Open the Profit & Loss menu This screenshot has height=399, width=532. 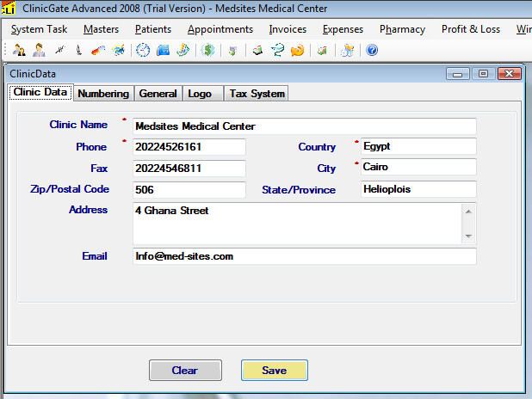coord(471,29)
